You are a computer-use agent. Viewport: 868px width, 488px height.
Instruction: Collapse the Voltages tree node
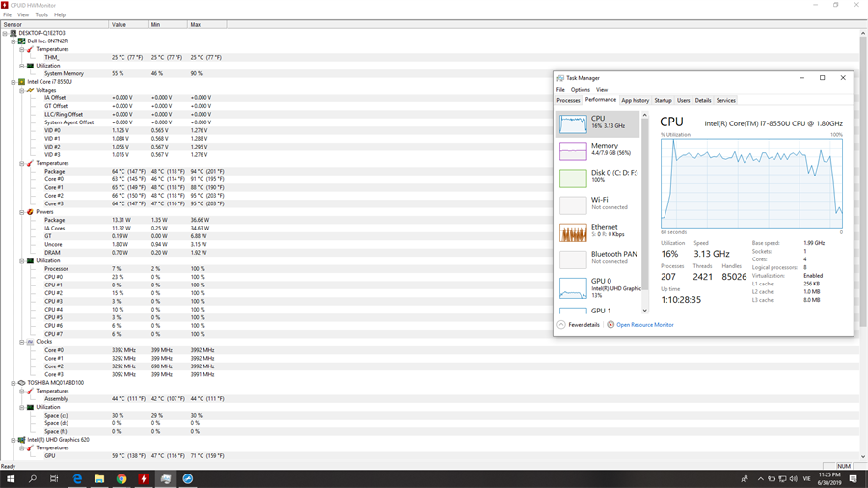coord(22,90)
